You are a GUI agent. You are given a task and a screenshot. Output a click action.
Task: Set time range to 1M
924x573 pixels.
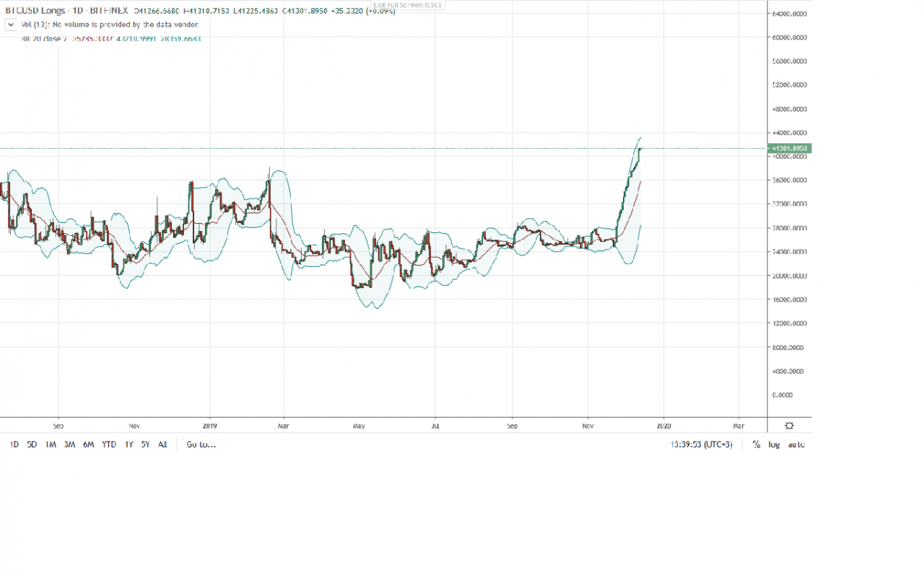tap(51, 445)
